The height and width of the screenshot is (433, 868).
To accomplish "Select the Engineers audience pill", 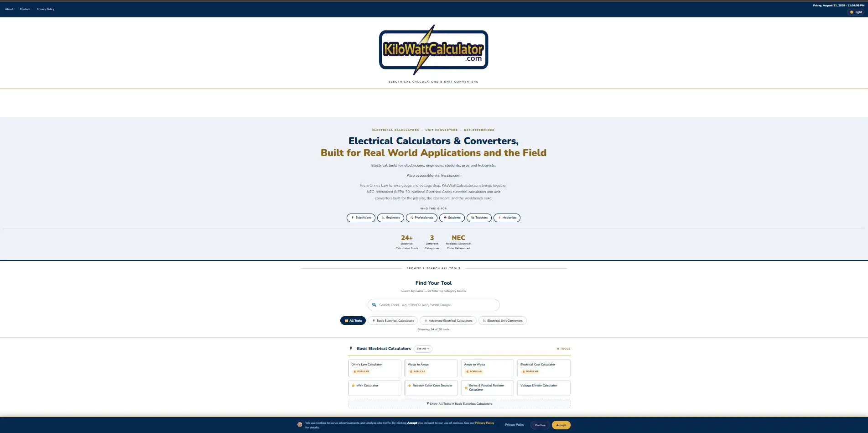I will click(x=390, y=218).
